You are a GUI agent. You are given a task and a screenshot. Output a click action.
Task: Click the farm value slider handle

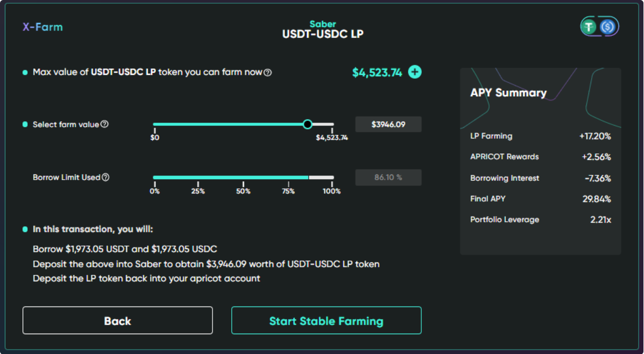[308, 124]
